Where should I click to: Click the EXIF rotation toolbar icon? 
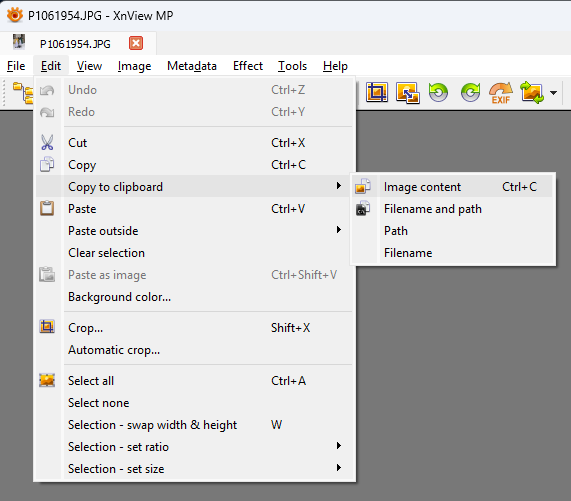click(x=501, y=93)
